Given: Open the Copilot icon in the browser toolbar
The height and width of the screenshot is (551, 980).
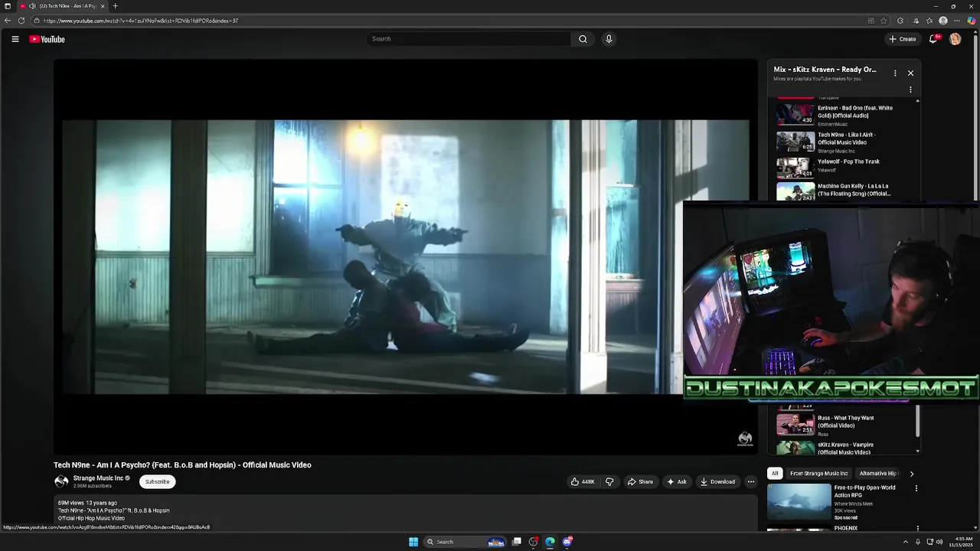Looking at the screenshot, I should pyautogui.click(x=971, y=21).
